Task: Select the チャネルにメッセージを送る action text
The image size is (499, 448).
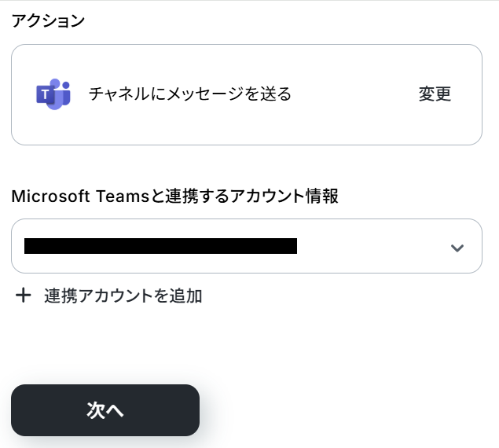Action: (189, 94)
